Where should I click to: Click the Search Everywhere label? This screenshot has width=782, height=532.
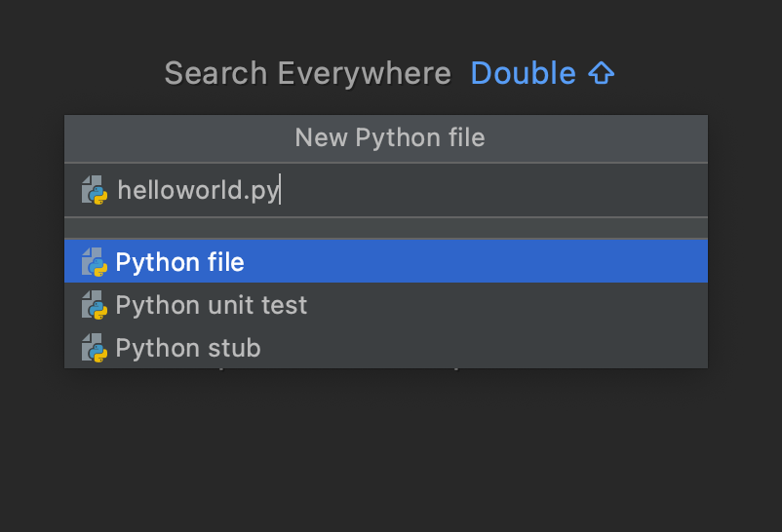[308, 73]
